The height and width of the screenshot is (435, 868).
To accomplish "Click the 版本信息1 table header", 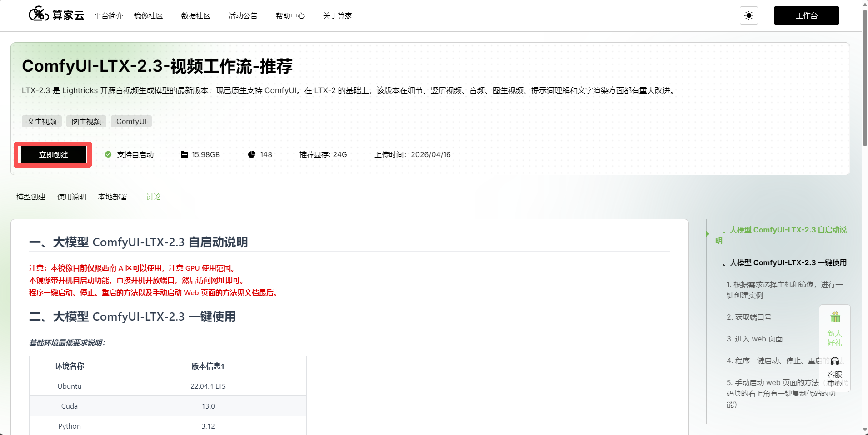I will click(208, 366).
